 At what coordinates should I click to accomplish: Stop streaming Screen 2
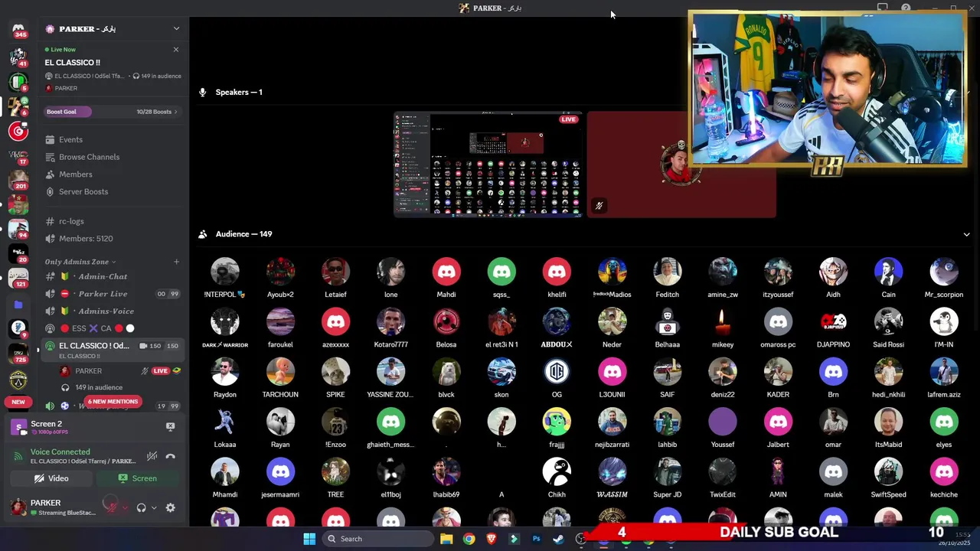pos(170,427)
